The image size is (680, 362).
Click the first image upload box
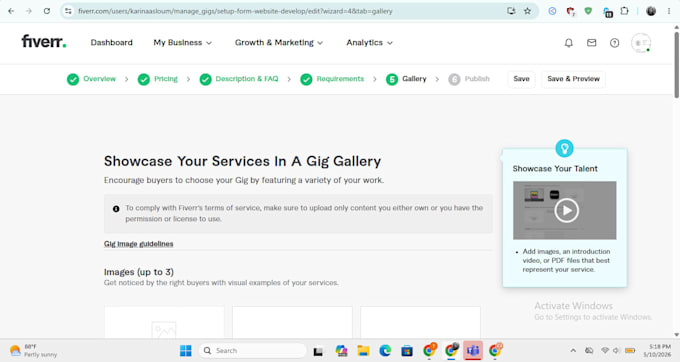164,323
